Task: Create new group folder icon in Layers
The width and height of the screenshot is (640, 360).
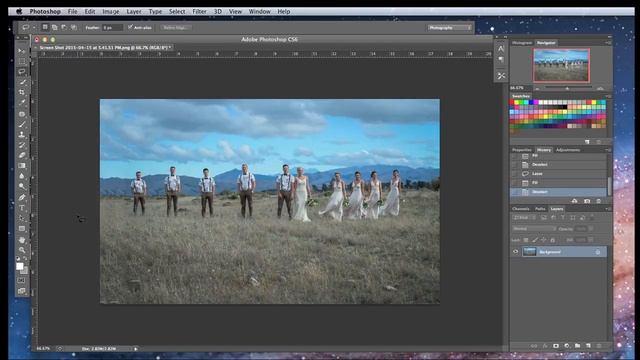Action: [578, 346]
